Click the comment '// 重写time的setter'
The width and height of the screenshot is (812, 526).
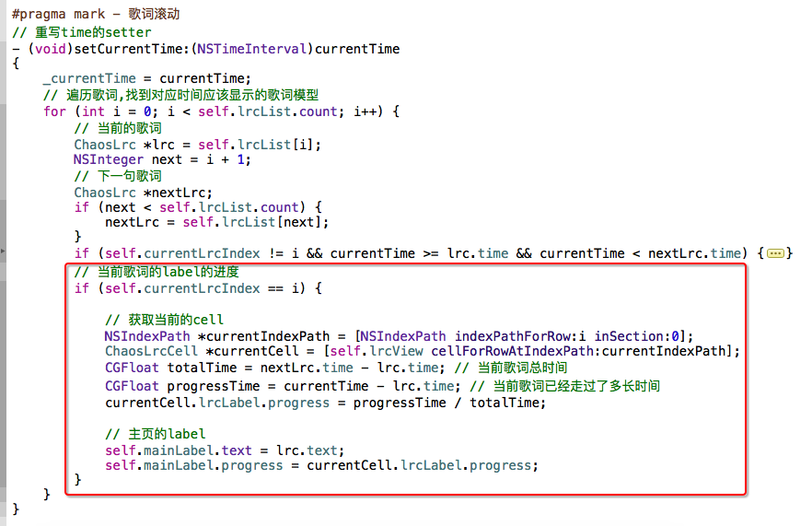[x=82, y=32]
